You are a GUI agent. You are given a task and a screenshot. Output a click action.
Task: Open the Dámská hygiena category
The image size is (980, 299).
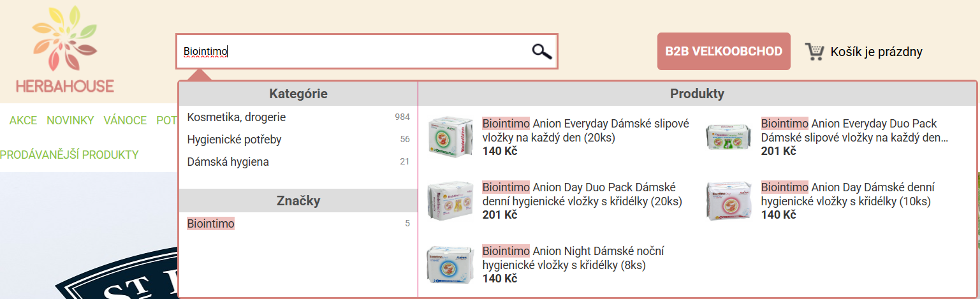coord(228,162)
